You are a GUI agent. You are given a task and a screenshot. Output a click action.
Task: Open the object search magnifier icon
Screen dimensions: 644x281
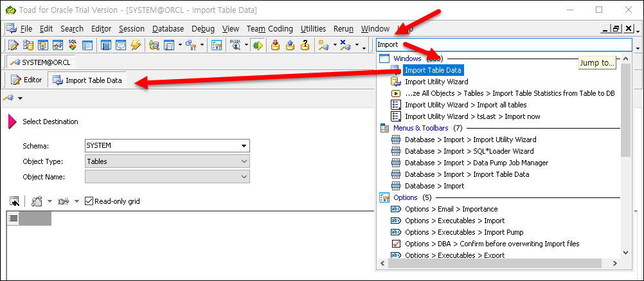[x=154, y=45]
